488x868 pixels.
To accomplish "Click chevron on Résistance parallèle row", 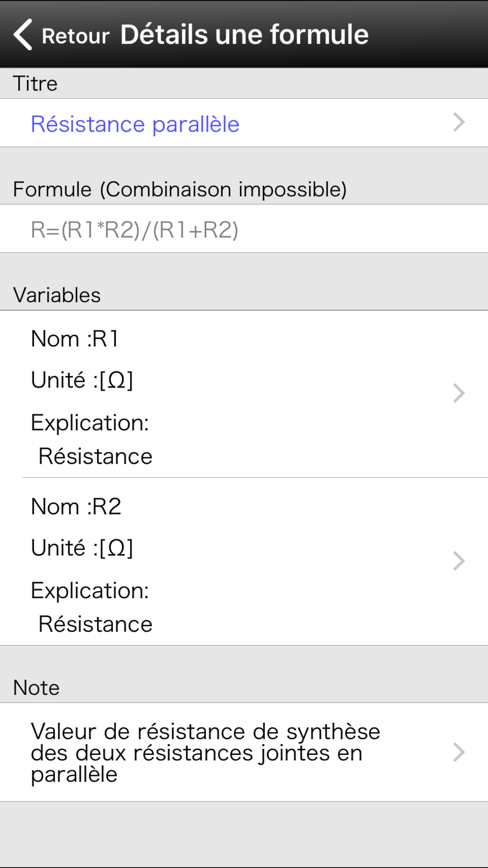I will click(459, 122).
